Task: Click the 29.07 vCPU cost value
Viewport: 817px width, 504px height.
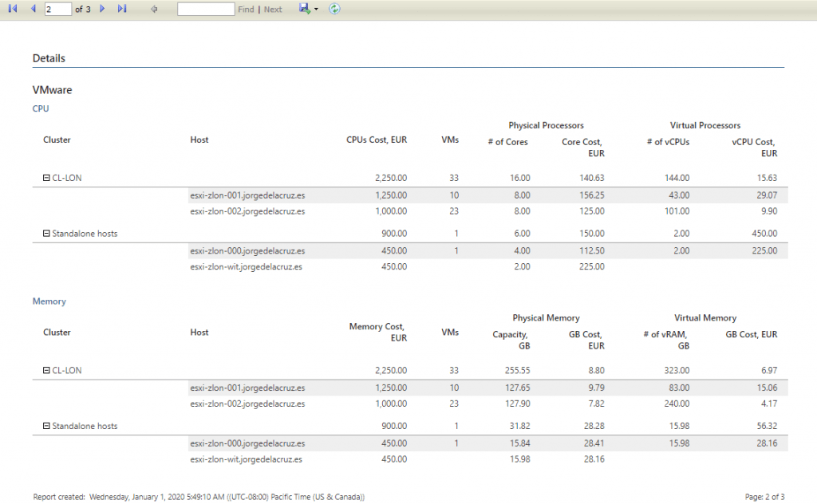Action: 767,195
